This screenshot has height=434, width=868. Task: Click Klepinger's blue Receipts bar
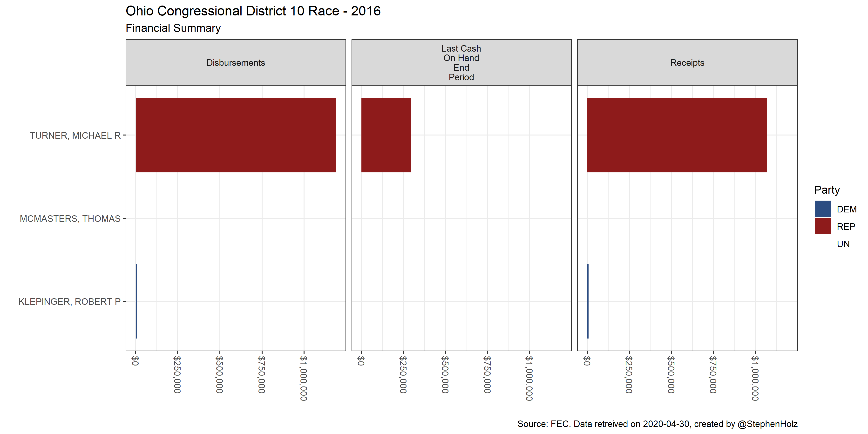click(588, 301)
